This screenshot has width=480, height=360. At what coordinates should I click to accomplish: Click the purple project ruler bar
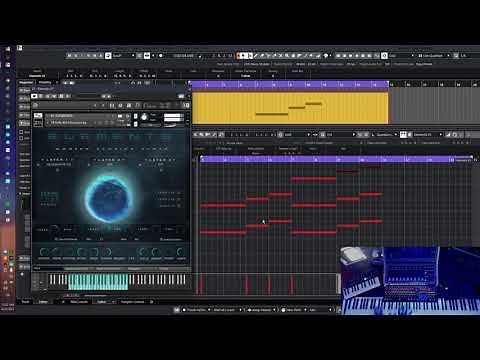(290, 85)
